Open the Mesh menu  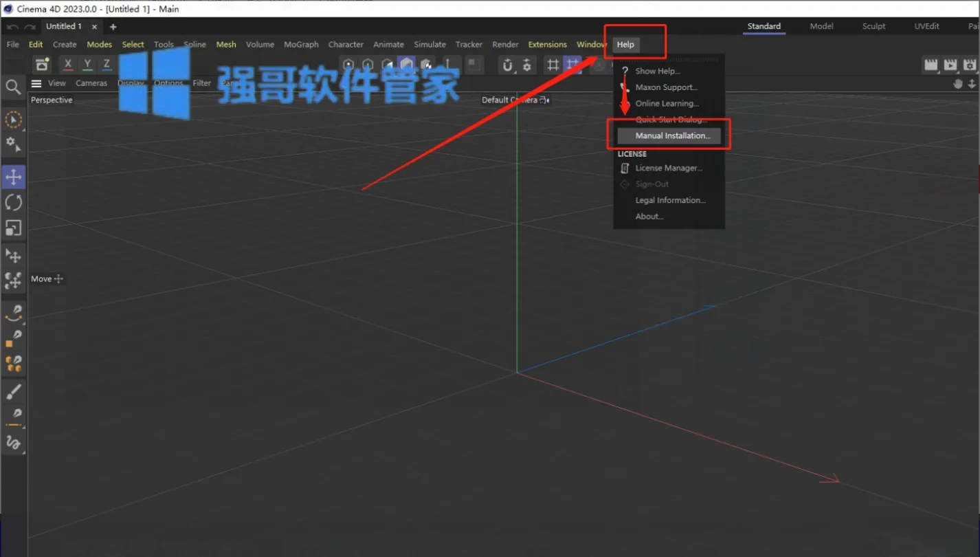(226, 45)
